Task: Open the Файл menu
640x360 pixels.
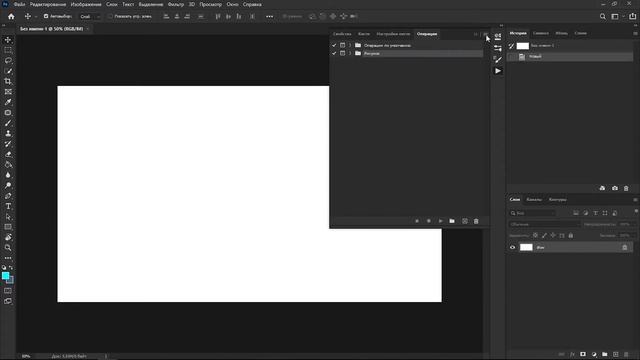Action: pos(19,4)
